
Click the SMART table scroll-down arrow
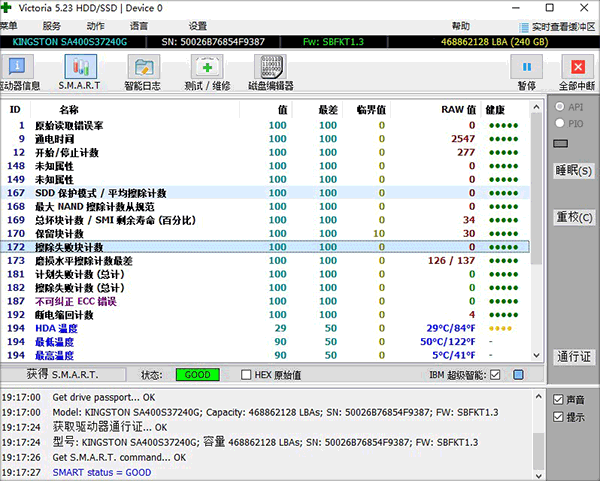pyautogui.click(x=536, y=355)
